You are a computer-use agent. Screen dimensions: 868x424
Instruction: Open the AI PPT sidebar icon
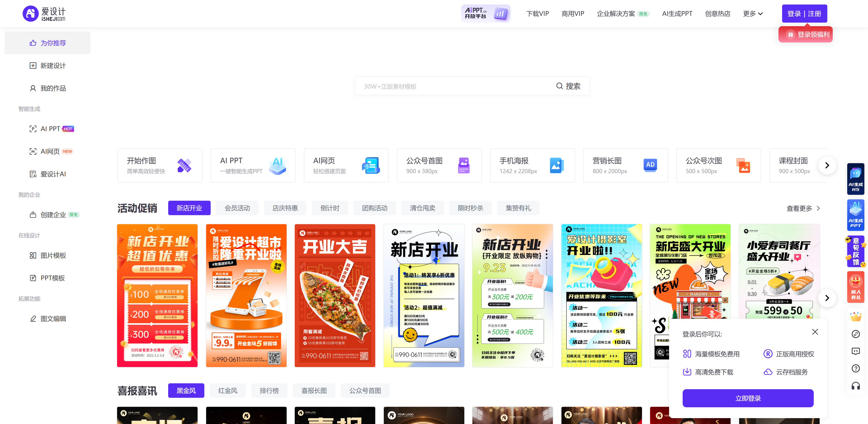coord(33,129)
